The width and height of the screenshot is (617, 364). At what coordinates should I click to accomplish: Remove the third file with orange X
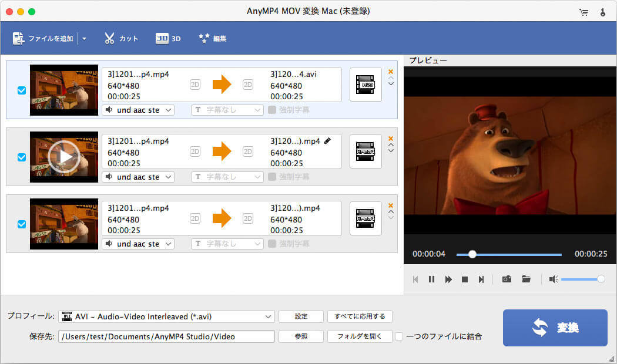391,205
